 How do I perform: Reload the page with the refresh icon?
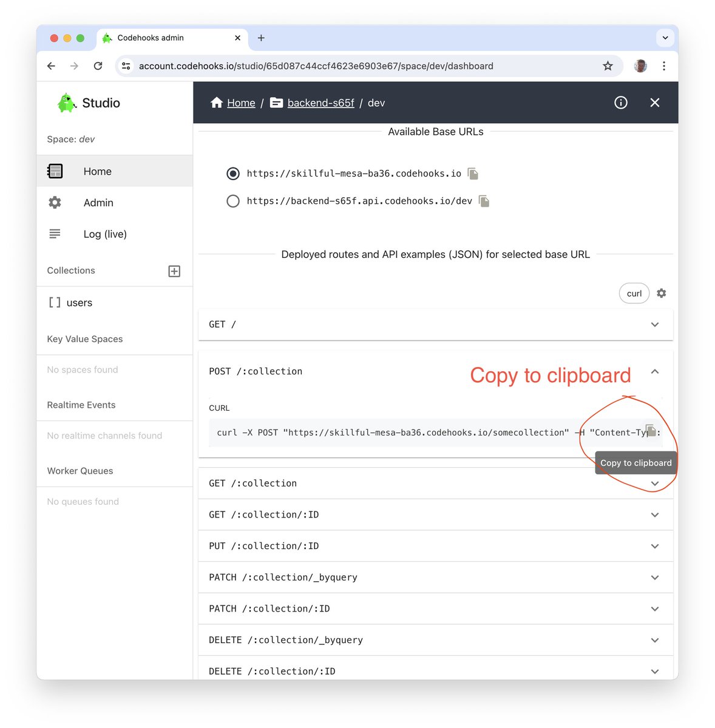[x=98, y=66]
